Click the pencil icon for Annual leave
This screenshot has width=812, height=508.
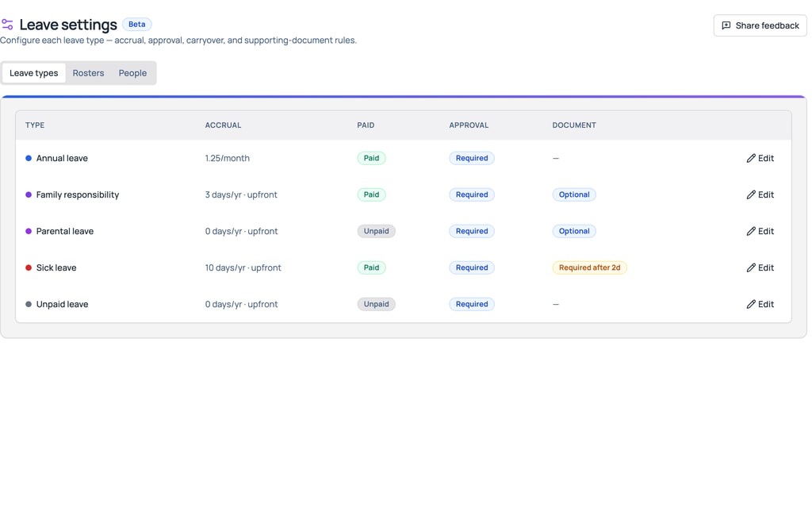tap(751, 158)
